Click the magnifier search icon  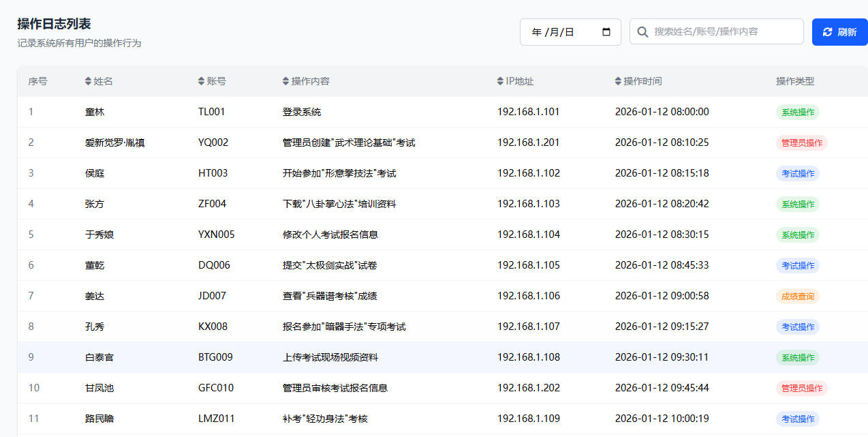pyautogui.click(x=642, y=32)
